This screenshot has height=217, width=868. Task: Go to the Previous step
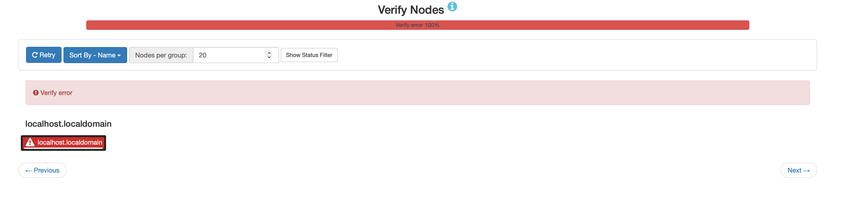[x=42, y=170]
